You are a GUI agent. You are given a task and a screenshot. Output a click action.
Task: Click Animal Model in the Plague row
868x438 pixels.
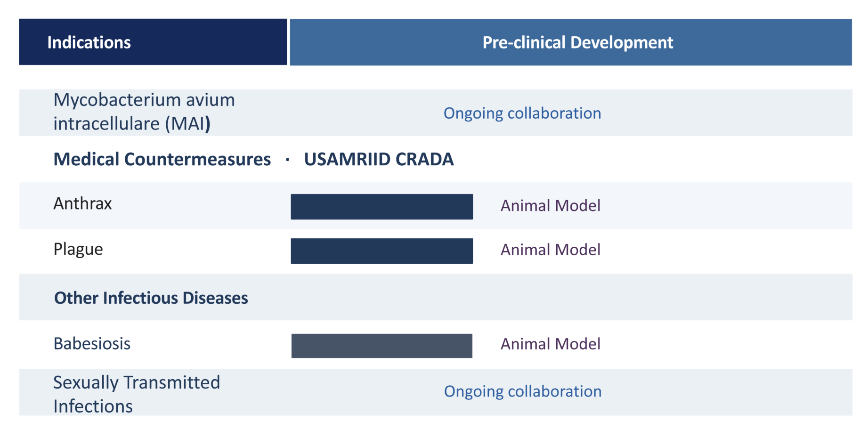[x=550, y=250]
